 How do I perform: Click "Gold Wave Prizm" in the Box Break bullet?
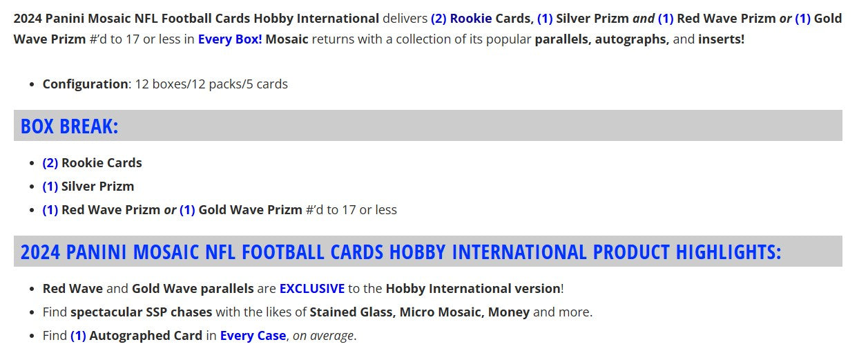(250, 209)
